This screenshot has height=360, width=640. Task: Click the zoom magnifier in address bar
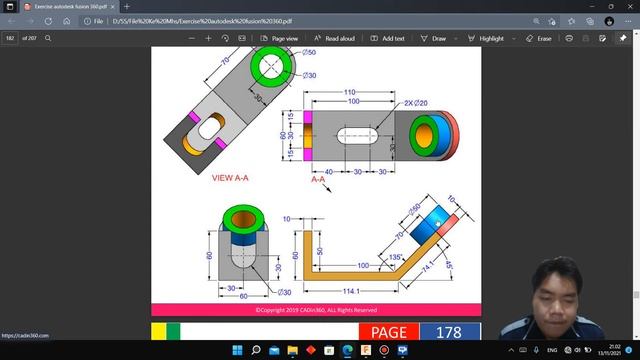(x=536, y=21)
